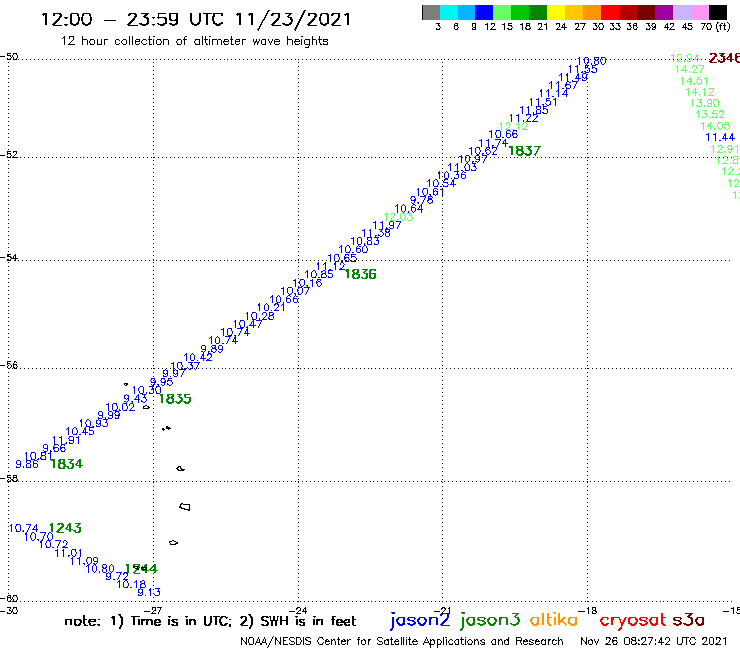Click the note about UTC time and SWH feet
The image size is (740, 650).
[210, 621]
